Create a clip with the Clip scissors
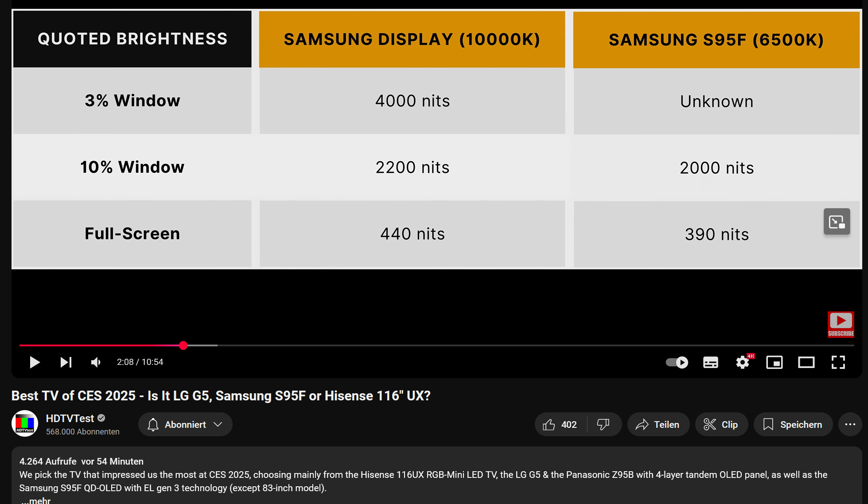This screenshot has height=504, width=868. coord(721,424)
